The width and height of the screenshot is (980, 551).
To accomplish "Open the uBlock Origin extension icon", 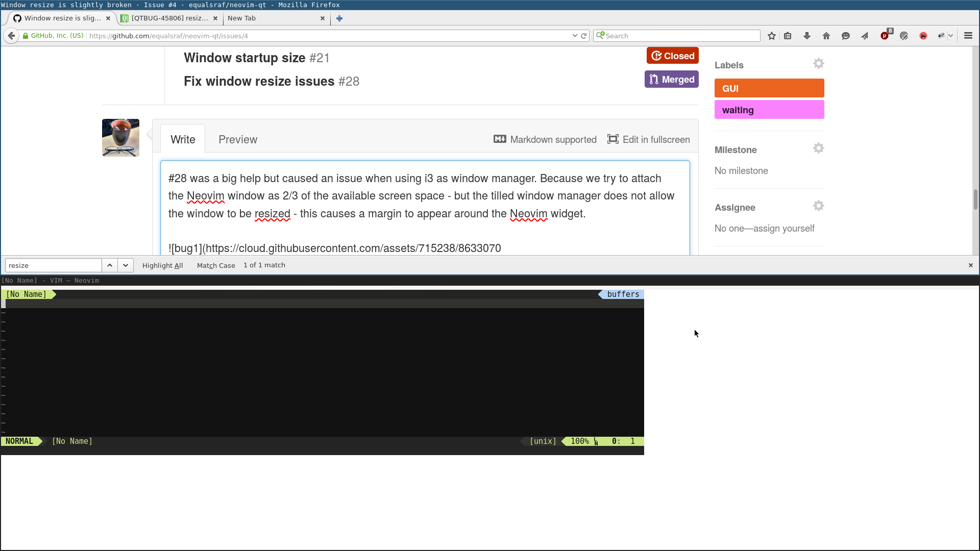I will (885, 35).
